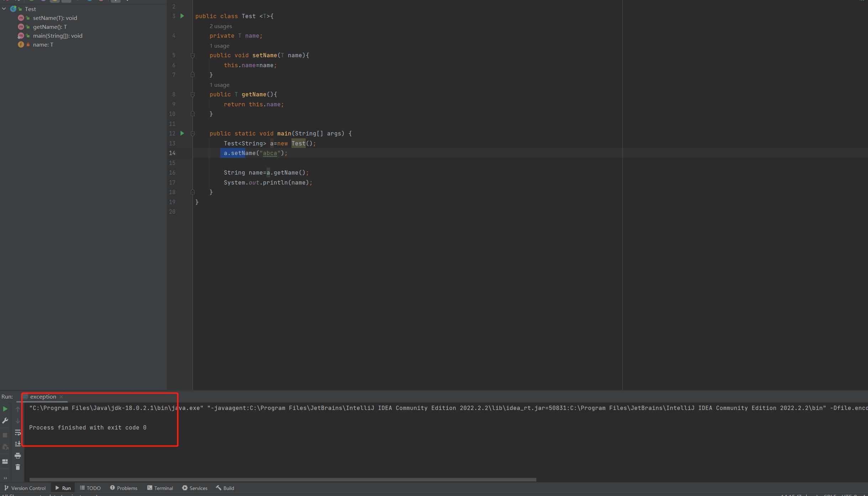Open the Build tool window
The image size is (868, 496).
(225, 488)
